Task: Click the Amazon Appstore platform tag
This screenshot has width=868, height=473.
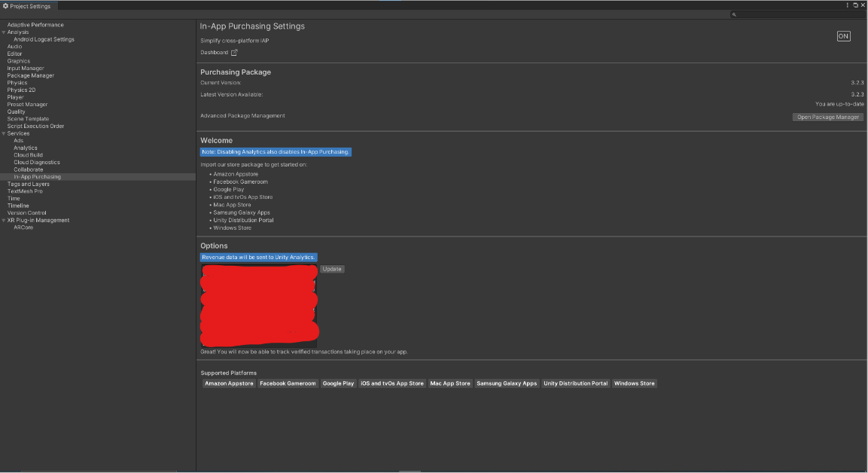Action: click(x=229, y=383)
